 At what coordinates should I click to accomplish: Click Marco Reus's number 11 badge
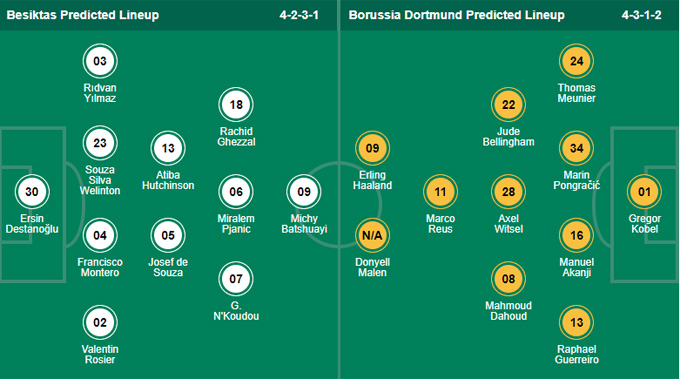(441, 192)
